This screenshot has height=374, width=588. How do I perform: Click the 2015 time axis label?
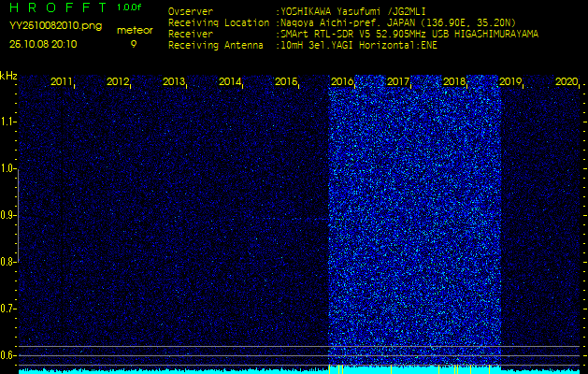coord(286,81)
